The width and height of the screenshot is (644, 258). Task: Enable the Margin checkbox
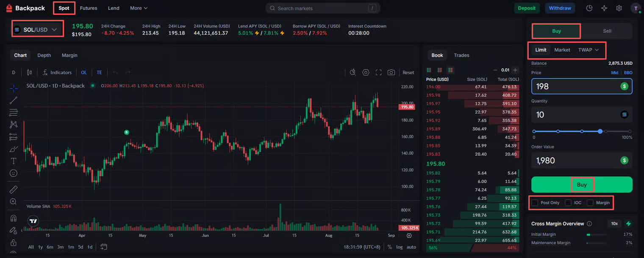590,203
